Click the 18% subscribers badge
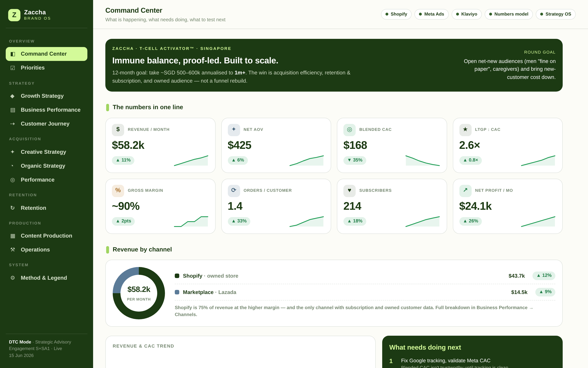This screenshot has width=588, height=368. point(354,221)
